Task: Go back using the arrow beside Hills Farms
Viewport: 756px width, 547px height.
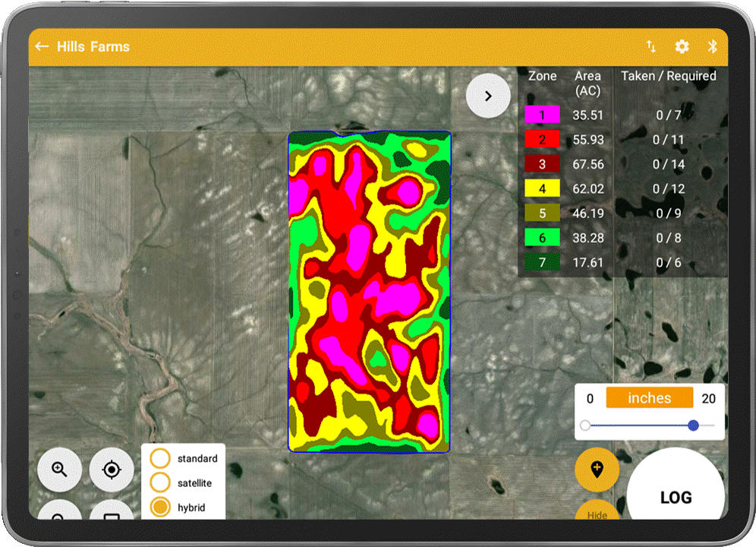Action: point(42,46)
